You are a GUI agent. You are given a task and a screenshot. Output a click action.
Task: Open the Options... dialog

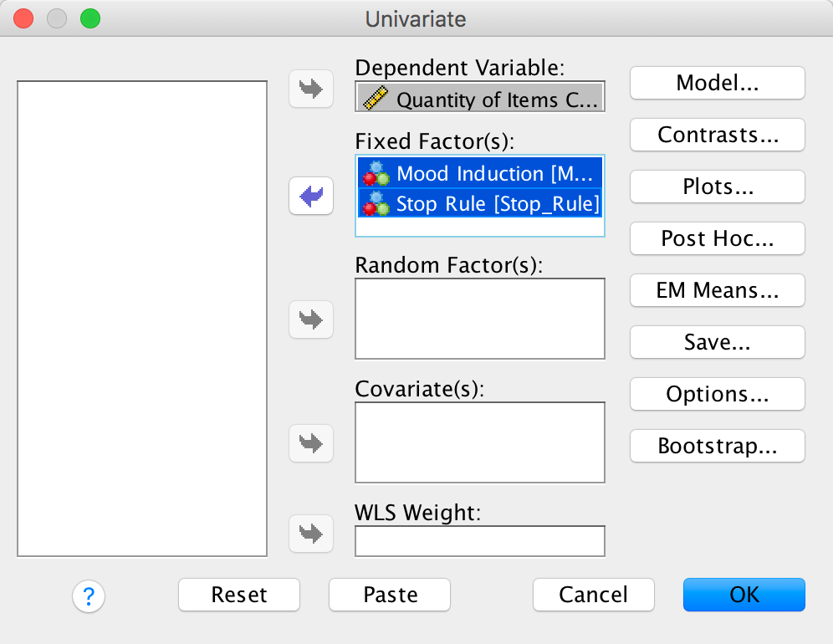coord(717,394)
